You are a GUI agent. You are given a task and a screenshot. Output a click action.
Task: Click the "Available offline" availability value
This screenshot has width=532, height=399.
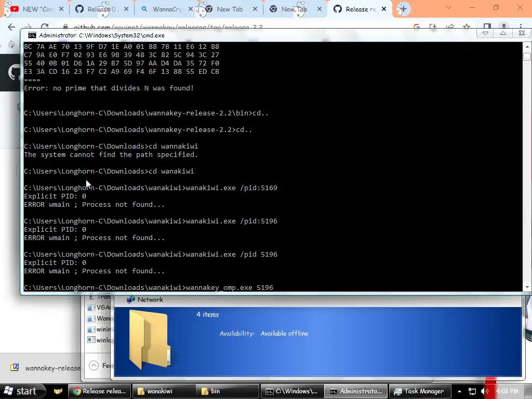284,334
